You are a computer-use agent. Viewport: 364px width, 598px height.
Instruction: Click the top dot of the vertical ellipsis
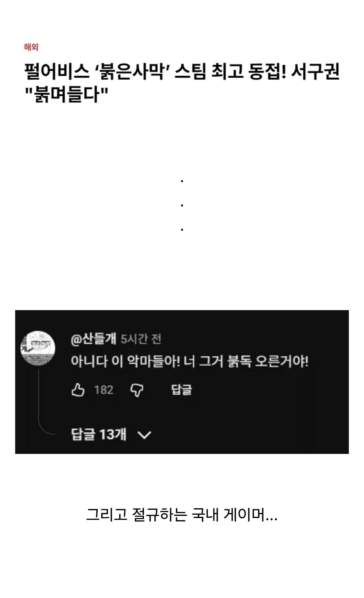coord(182,181)
